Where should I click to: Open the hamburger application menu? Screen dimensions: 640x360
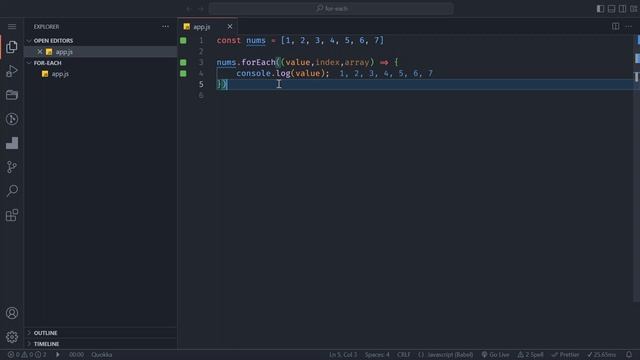(12, 27)
